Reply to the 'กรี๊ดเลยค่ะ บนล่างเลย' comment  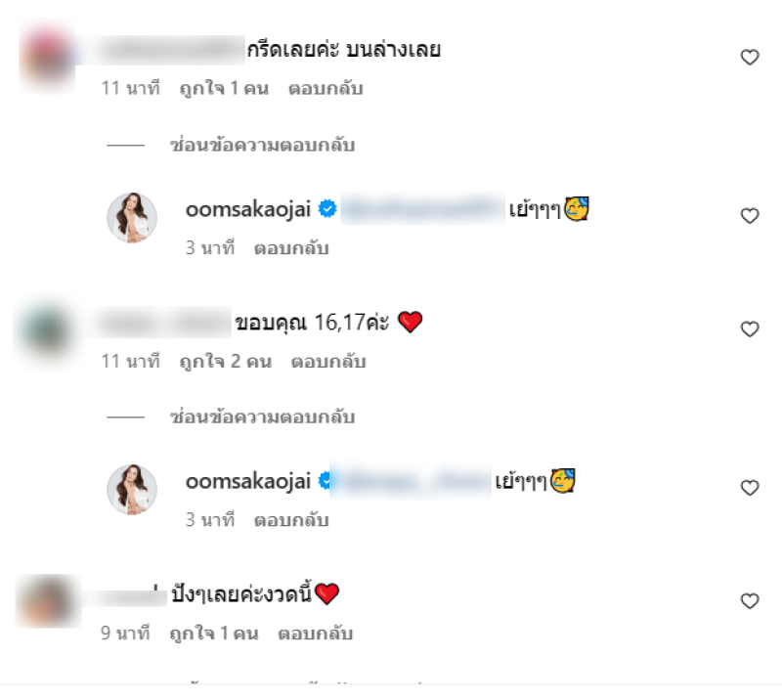coord(326,89)
